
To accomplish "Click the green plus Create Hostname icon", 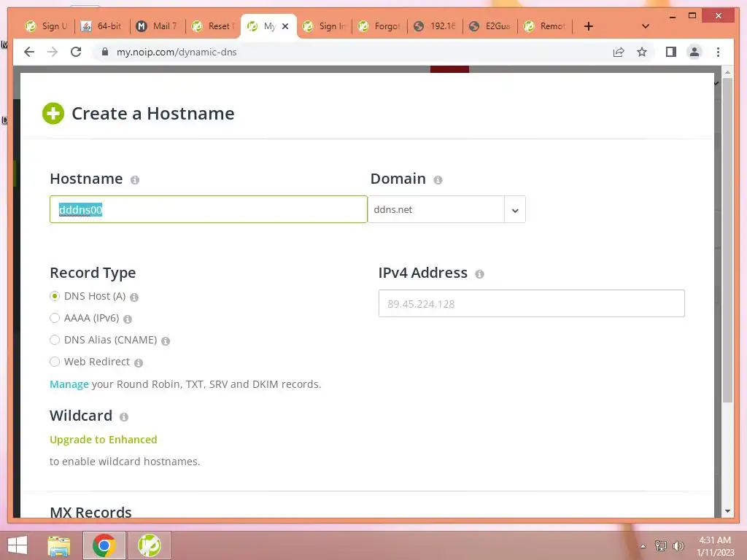I will point(53,113).
